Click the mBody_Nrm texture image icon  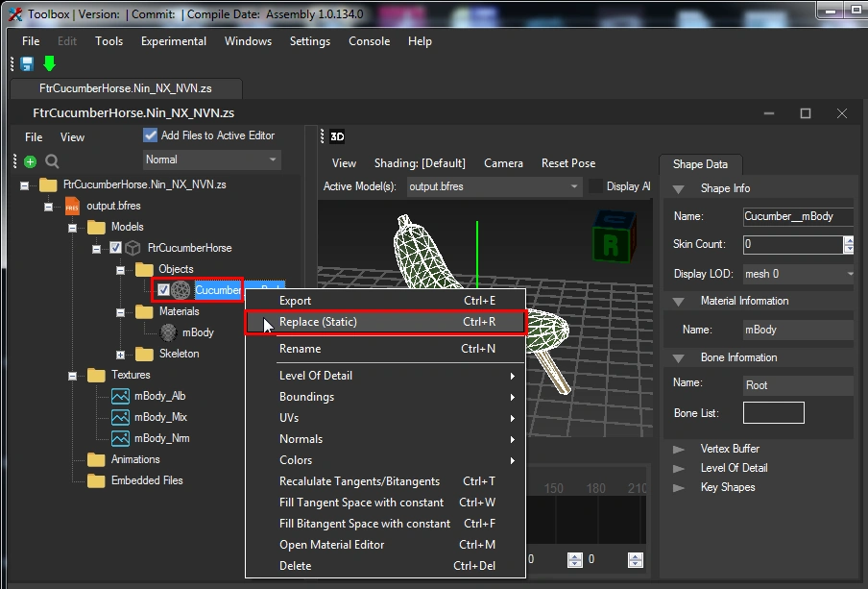coord(120,438)
